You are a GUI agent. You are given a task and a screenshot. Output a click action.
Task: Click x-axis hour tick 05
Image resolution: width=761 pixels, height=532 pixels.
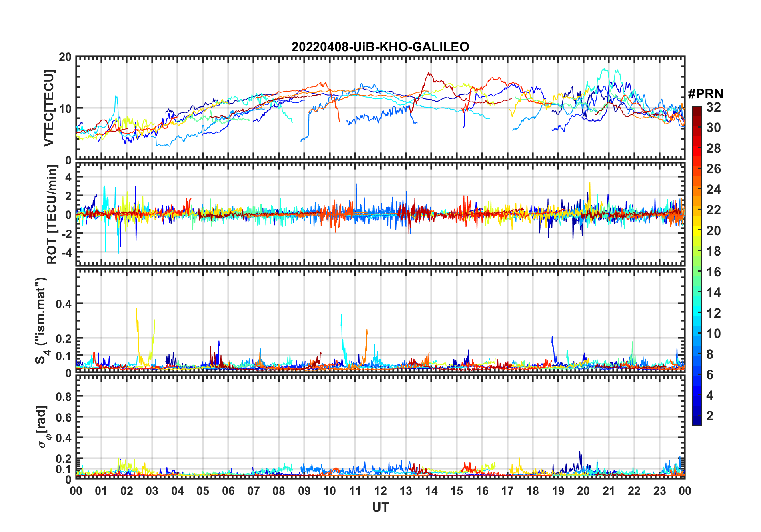(x=203, y=491)
